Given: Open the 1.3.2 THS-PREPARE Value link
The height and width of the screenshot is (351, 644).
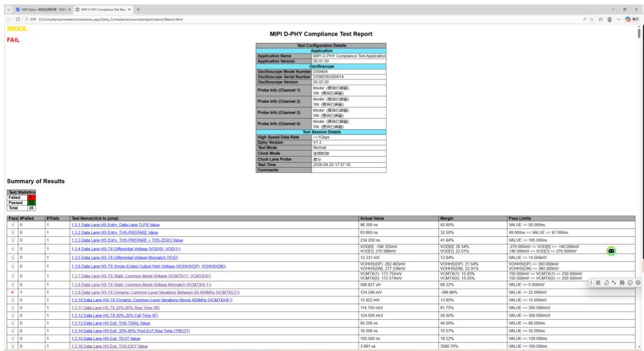Looking at the screenshot, I should pos(114,233).
